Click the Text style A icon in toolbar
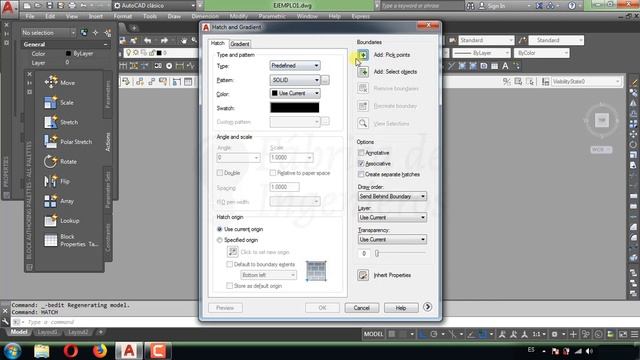Viewport: 640px width, 360px height. (505, 66)
